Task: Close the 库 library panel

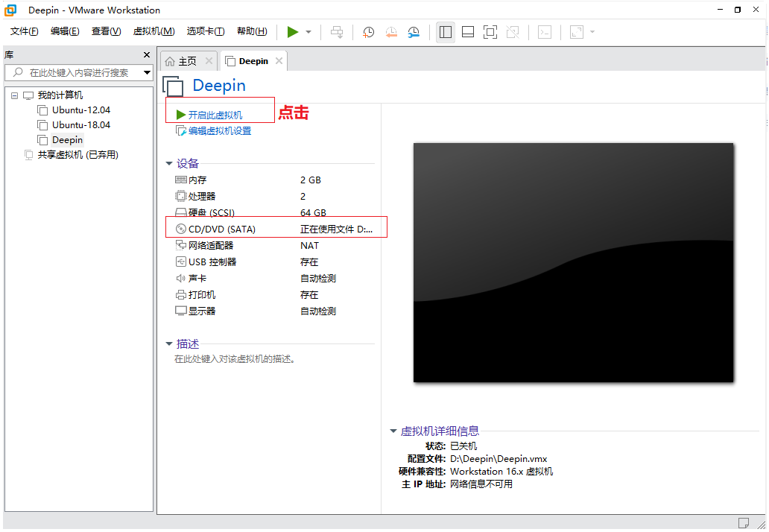Action: pos(147,55)
